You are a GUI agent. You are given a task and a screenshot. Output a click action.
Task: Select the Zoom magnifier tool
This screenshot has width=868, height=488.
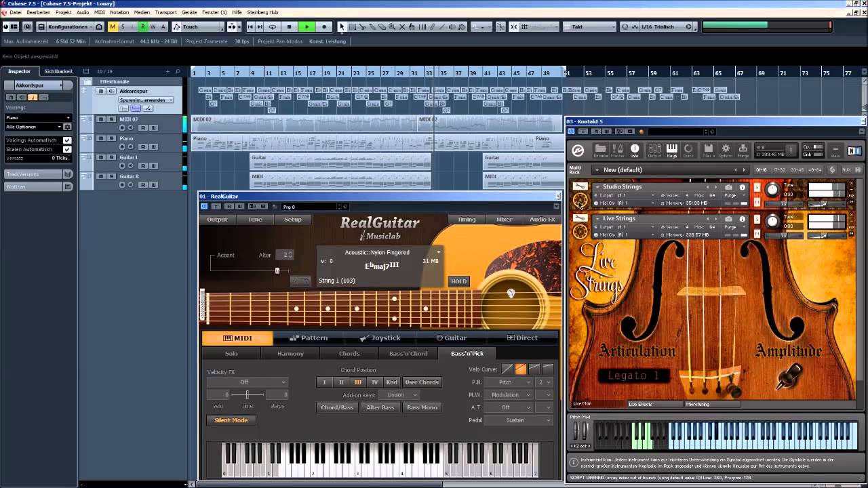(393, 27)
